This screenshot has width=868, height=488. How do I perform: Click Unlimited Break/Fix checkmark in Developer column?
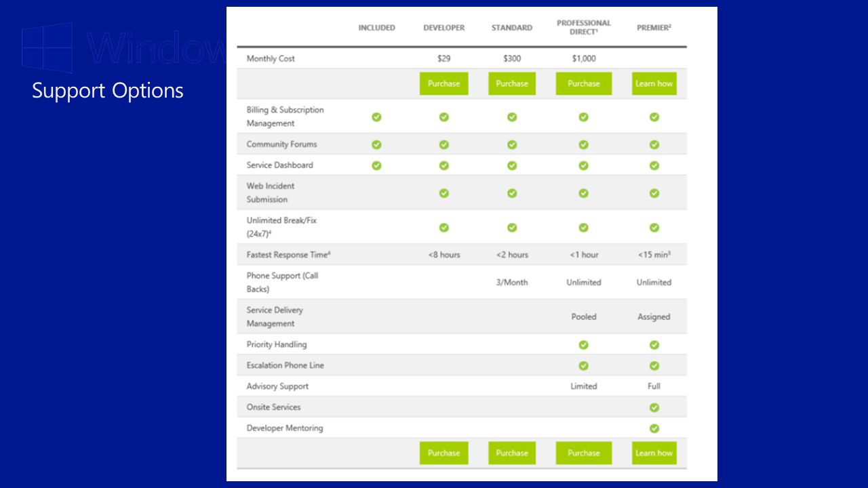443,228
